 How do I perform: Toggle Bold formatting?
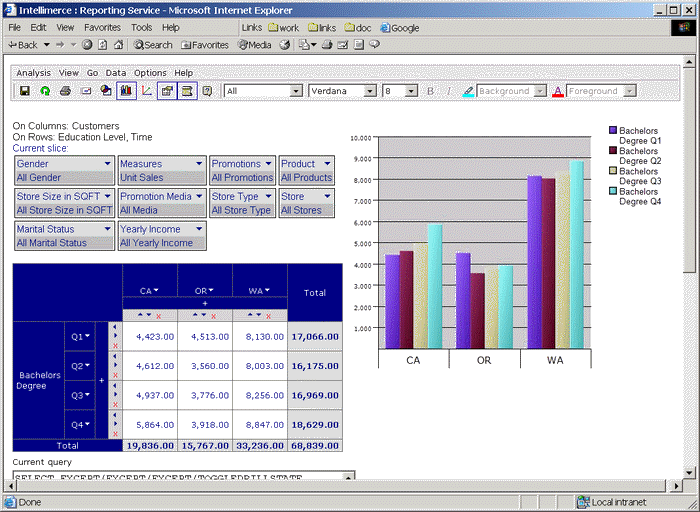(x=430, y=91)
